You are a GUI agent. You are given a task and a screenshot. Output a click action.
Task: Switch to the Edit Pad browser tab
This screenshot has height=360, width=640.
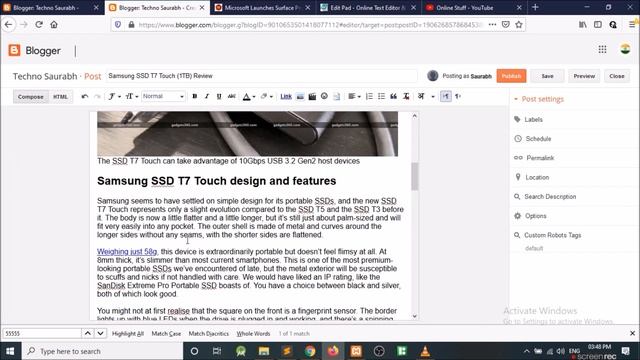pyautogui.click(x=369, y=8)
